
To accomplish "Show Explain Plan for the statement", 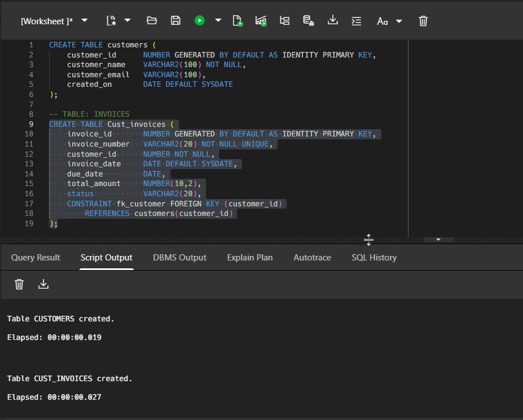I will pyautogui.click(x=284, y=20).
